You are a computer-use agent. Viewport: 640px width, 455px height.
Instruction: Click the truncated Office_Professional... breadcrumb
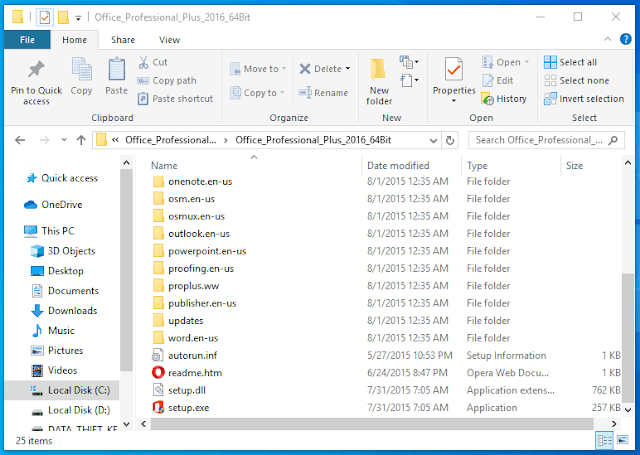tap(171, 140)
